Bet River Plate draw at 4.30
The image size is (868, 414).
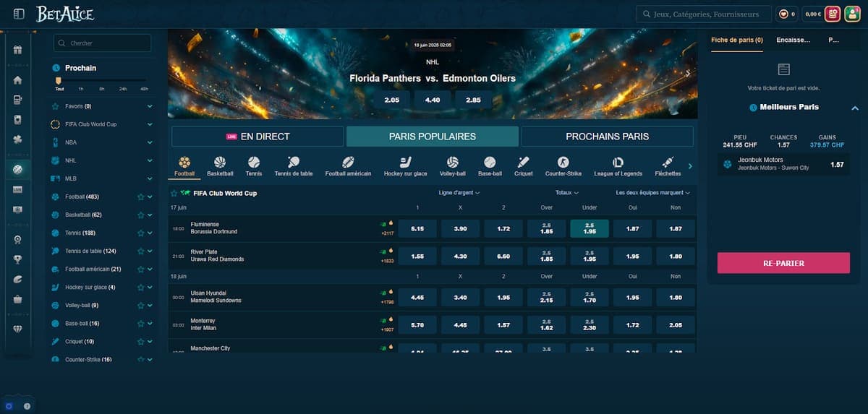click(460, 256)
